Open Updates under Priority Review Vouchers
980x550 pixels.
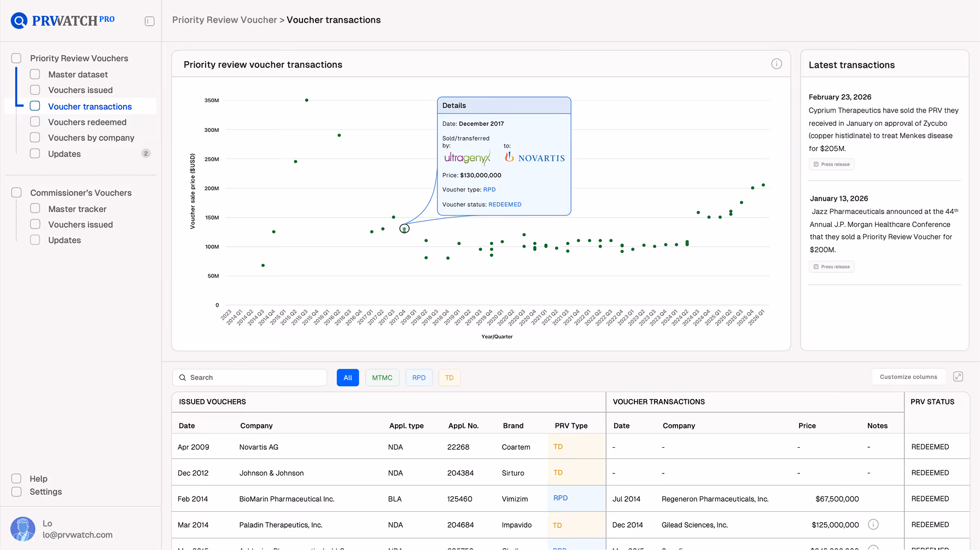(64, 154)
